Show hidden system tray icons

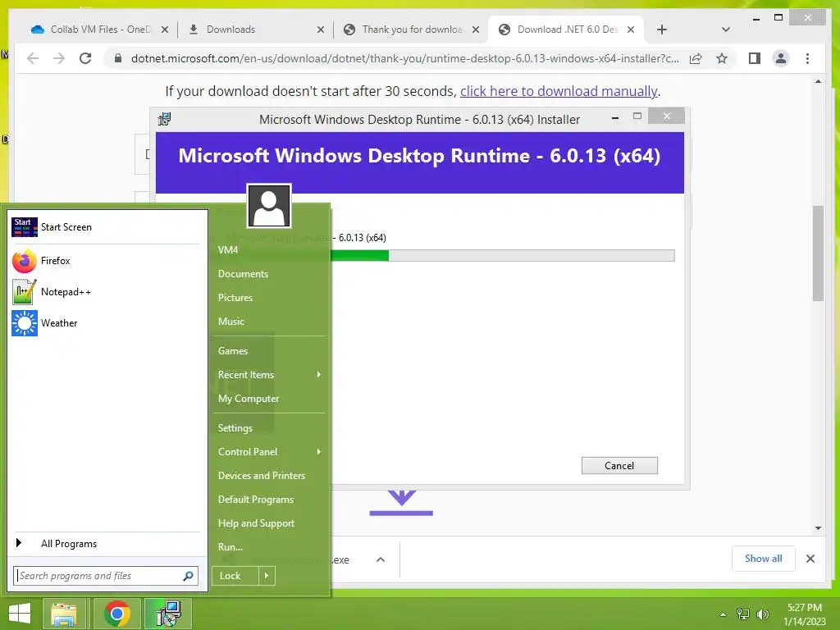click(723, 614)
